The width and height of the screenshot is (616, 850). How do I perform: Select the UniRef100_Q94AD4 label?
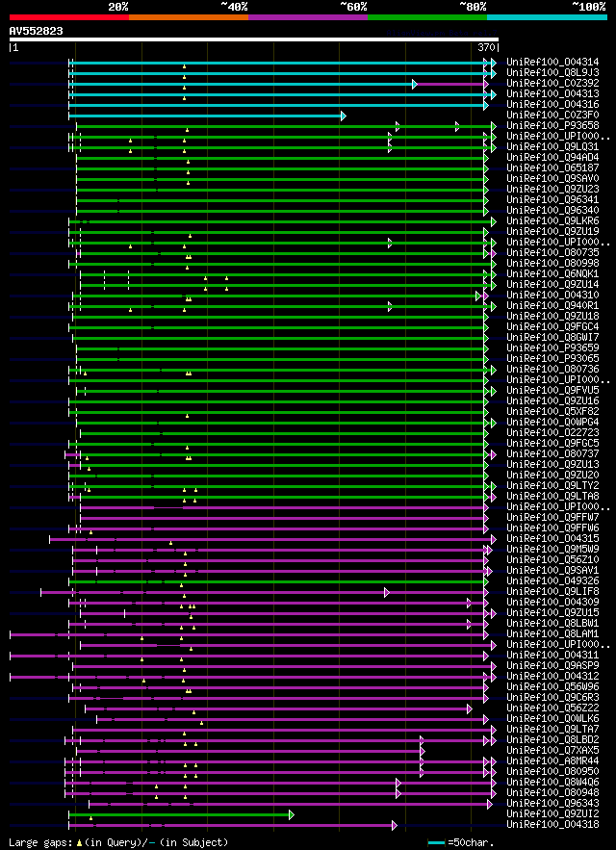pos(552,157)
